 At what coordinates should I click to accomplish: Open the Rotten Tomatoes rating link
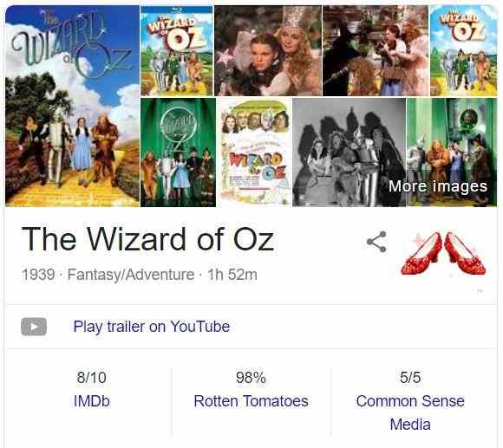click(x=251, y=401)
